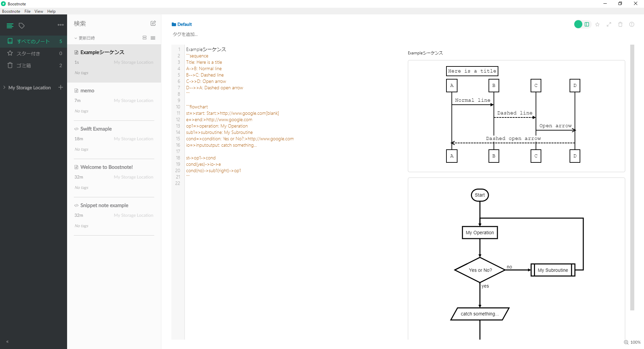Click the Start node in flowchart preview
Image resolution: width=644 pixels, height=349 pixels.
coord(480,195)
